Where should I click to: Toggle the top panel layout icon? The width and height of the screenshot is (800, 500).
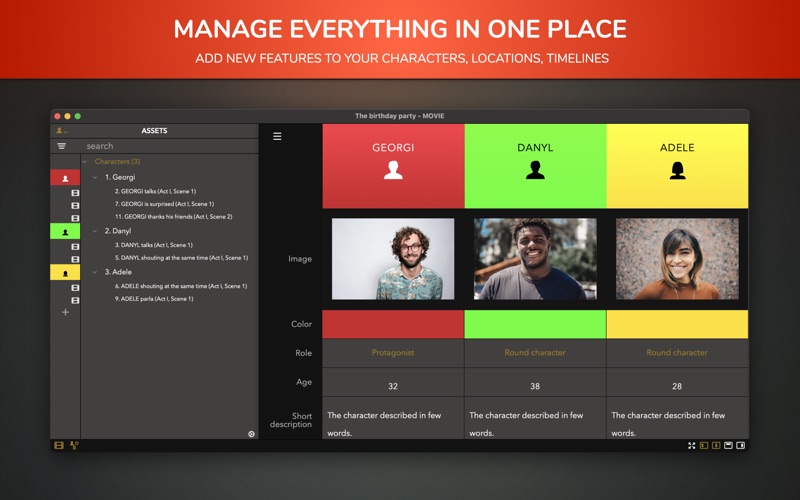(728, 445)
